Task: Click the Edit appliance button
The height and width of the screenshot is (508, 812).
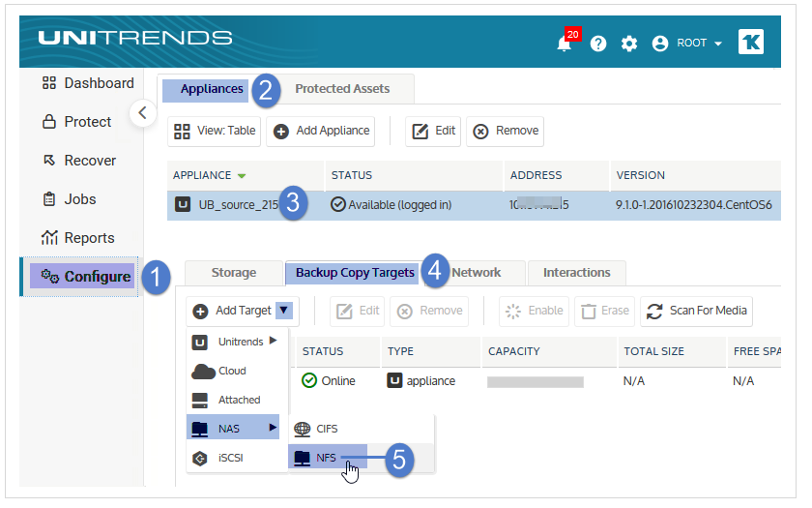Action: (433, 132)
